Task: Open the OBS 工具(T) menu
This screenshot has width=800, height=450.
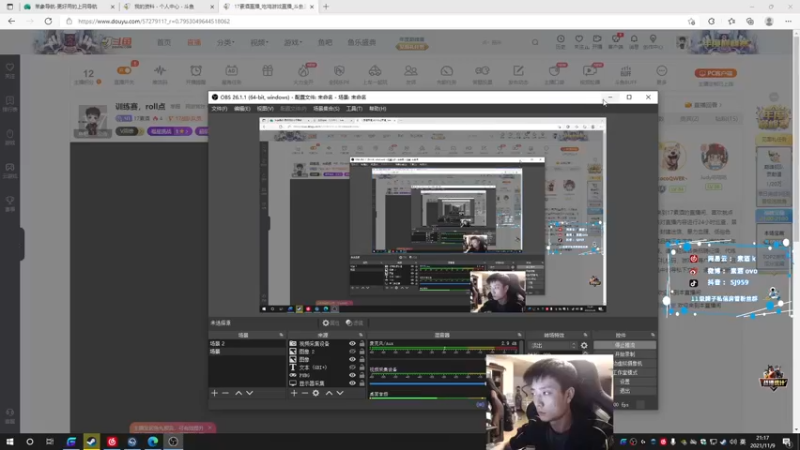Action: click(354, 109)
